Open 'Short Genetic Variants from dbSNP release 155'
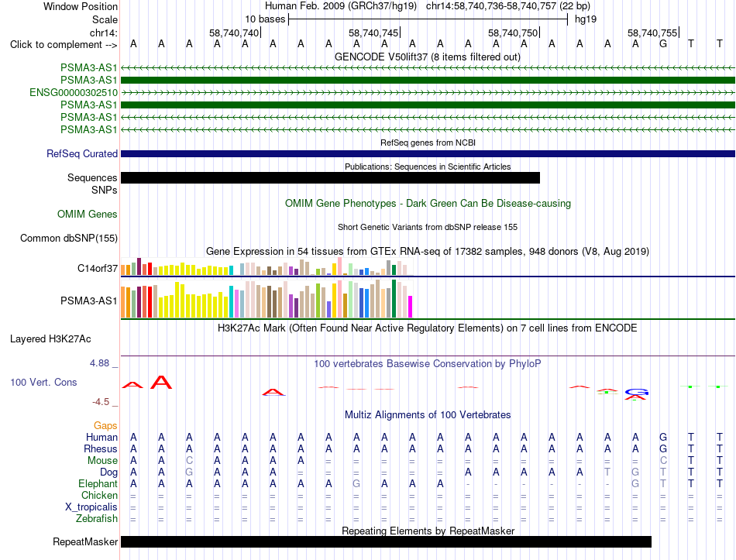Viewport: 736px width, 560px height. coord(428,227)
